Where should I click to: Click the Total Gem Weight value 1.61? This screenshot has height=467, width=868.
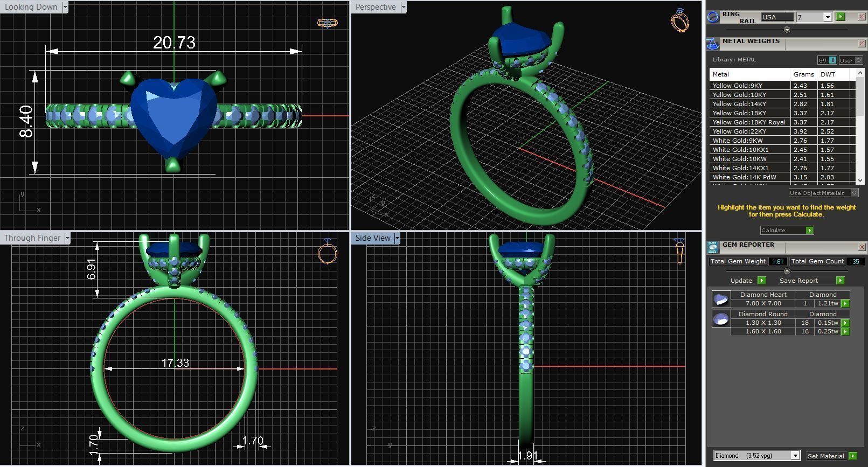coord(777,261)
